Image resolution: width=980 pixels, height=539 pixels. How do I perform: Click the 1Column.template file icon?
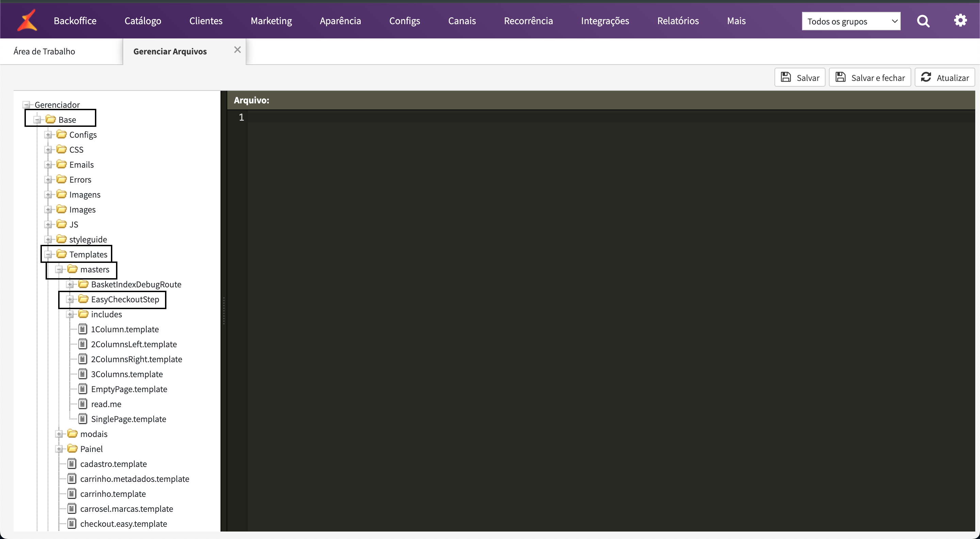83,329
